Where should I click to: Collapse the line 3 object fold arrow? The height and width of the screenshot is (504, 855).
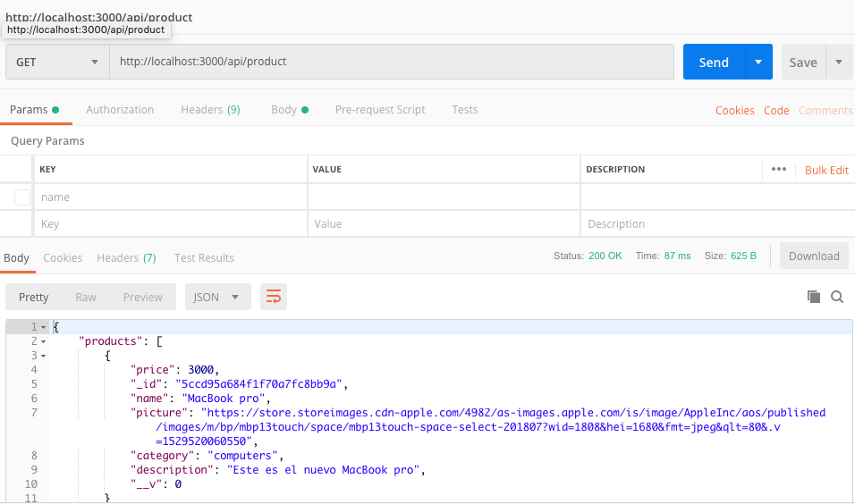coord(43,356)
